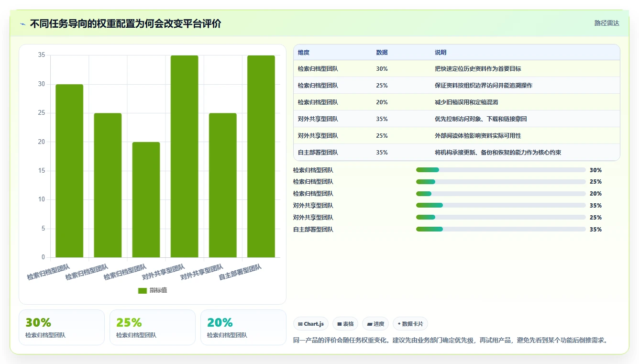Click the 自主部署型团队 bar in the chart
The image size is (639, 364).
261,156
